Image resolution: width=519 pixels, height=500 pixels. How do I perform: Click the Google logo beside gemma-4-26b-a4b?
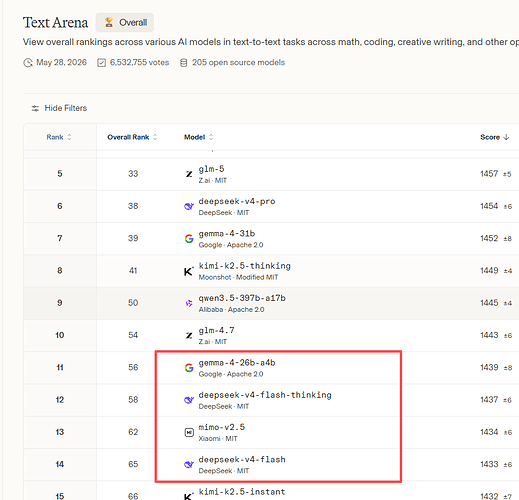(189, 368)
